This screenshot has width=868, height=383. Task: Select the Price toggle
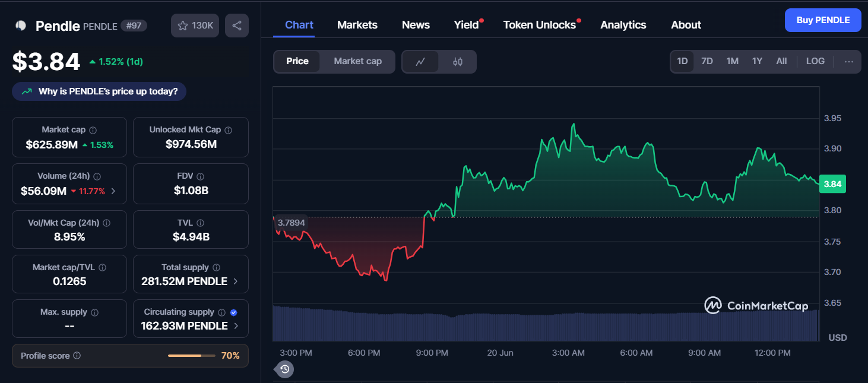point(297,61)
